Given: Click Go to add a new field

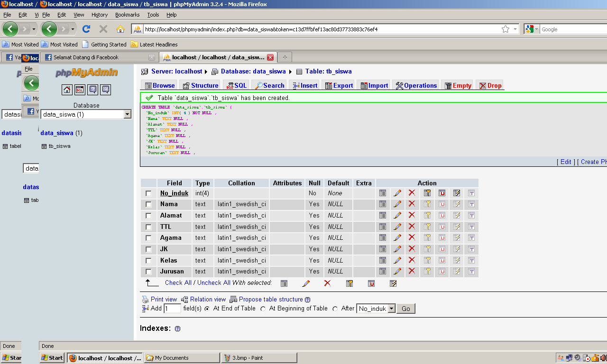Looking at the screenshot, I should click(405, 309).
